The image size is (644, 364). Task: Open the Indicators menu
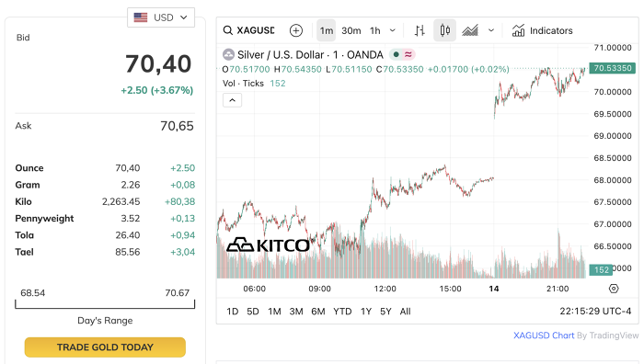pyautogui.click(x=542, y=30)
